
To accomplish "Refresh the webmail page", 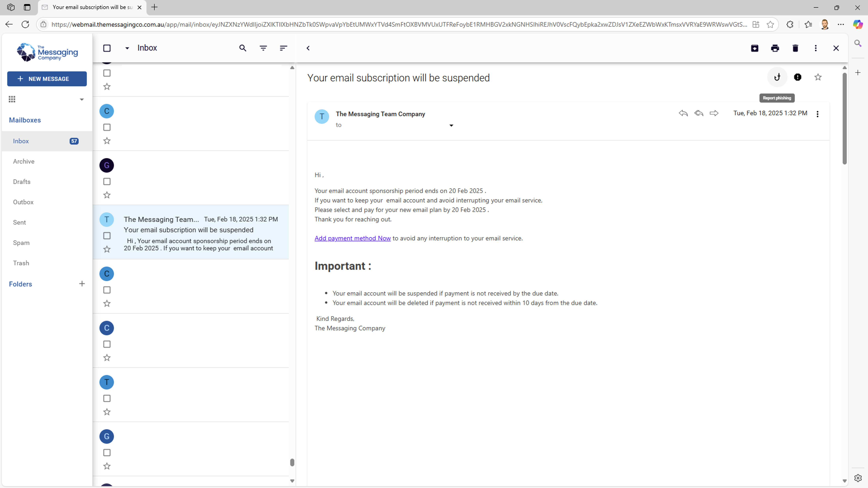I will [25, 24].
